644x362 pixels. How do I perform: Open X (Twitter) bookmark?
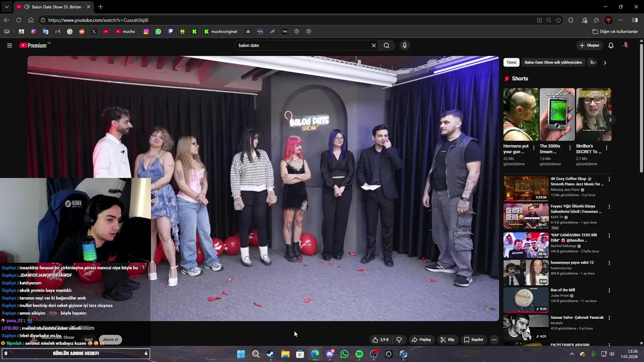click(94, 31)
